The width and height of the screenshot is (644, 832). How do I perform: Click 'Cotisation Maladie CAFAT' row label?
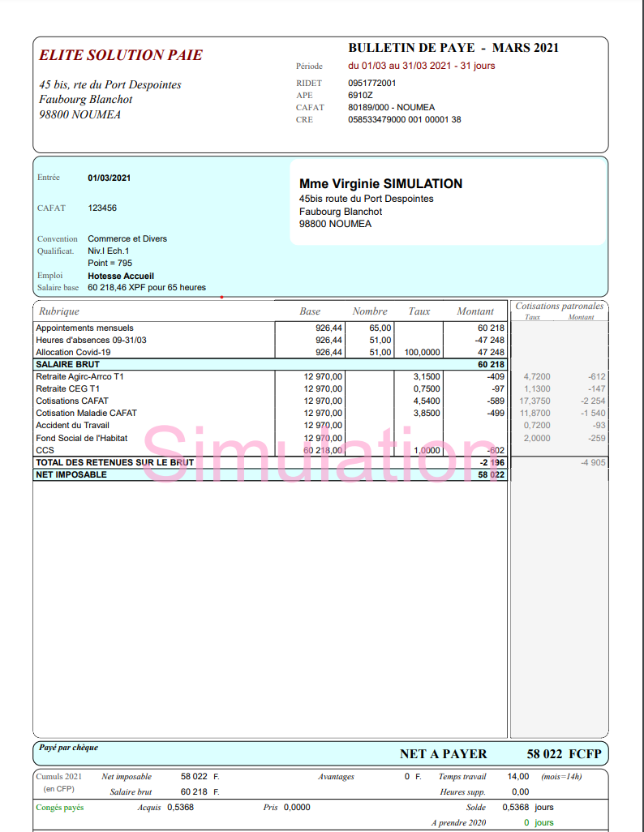click(x=86, y=414)
